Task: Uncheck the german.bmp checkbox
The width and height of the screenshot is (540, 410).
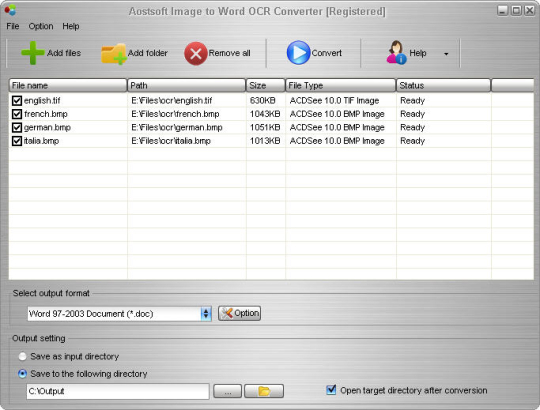Action: click(x=17, y=127)
